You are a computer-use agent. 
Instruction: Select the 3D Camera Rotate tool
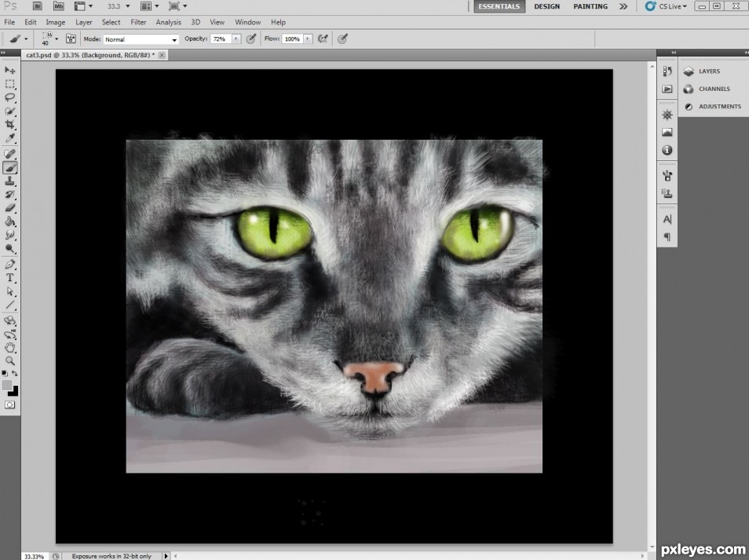10,334
